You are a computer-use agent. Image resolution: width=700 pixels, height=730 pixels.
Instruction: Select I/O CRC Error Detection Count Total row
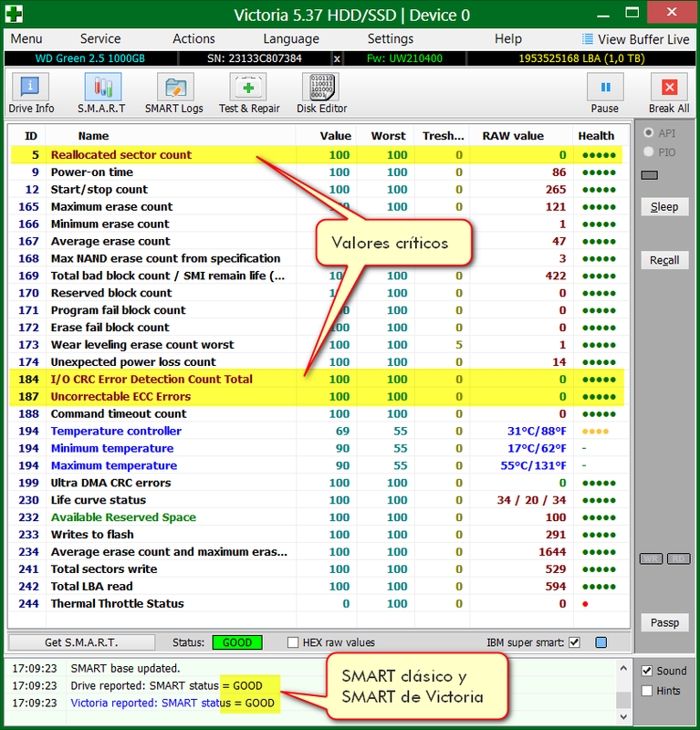tap(317, 379)
